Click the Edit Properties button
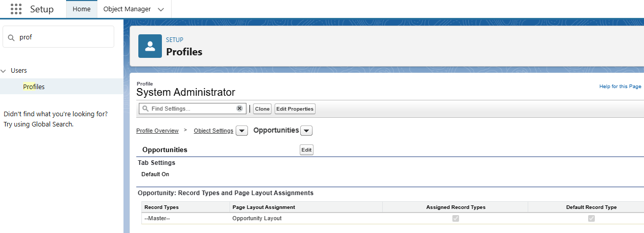This screenshot has width=644, height=233. 295,109
